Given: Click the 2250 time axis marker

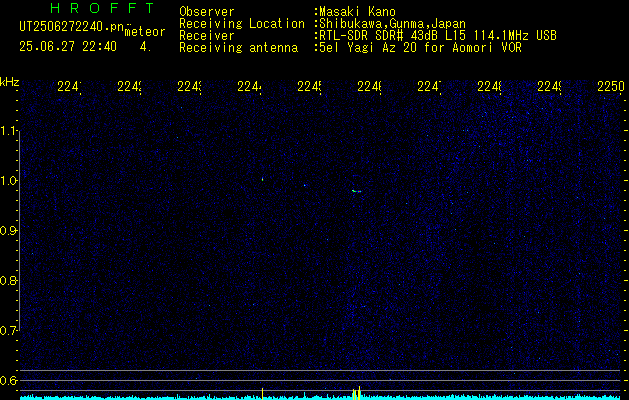Looking at the screenshot, I should point(611,87).
